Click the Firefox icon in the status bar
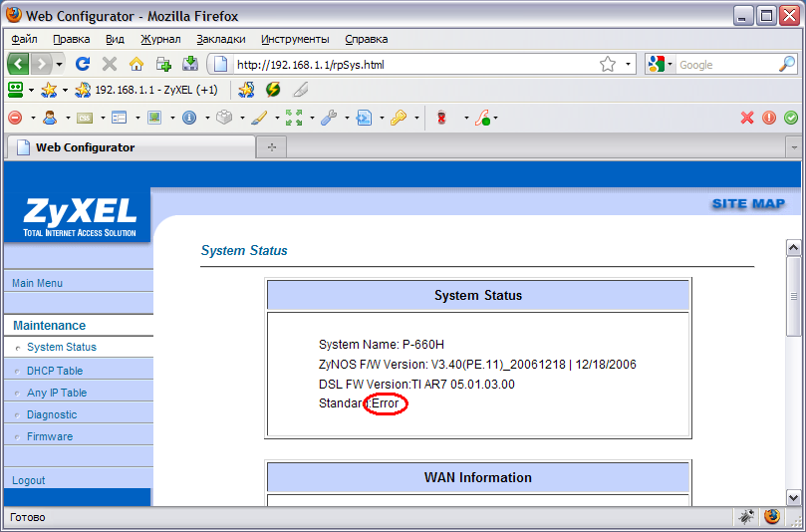This screenshot has width=806, height=532. [771, 517]
